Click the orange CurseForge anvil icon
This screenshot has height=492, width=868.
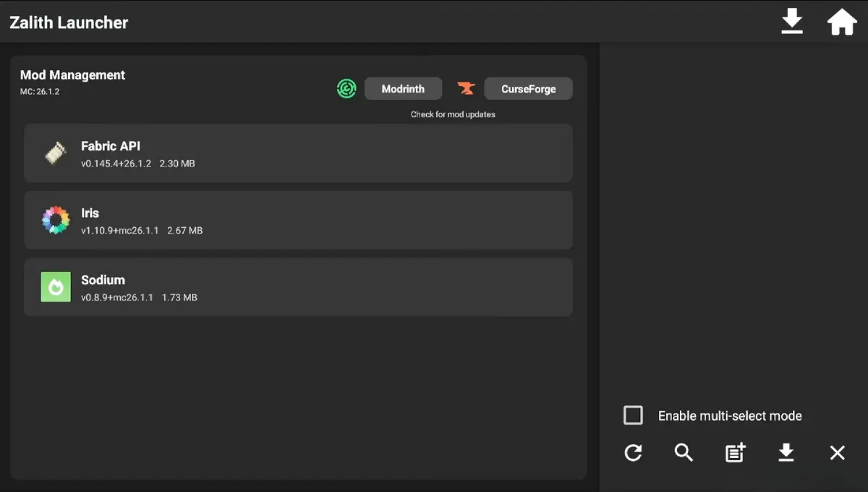pyautogui.click(x=467, y=89)
